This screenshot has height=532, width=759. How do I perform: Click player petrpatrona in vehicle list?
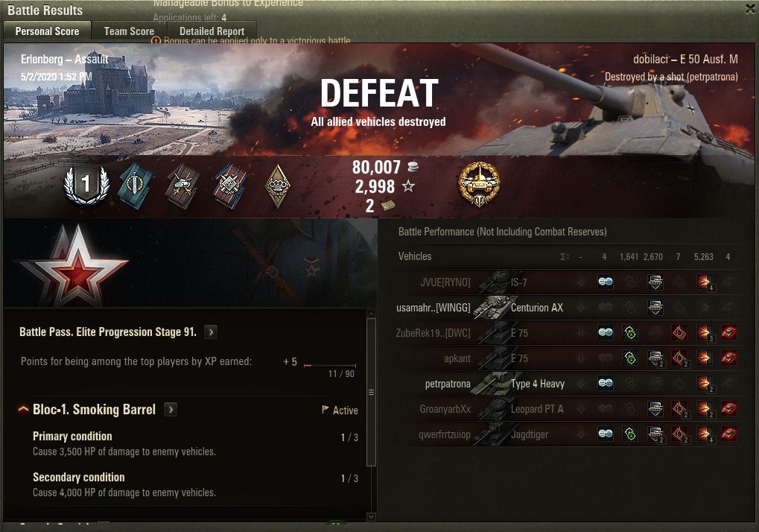click(x=448, y=384)
